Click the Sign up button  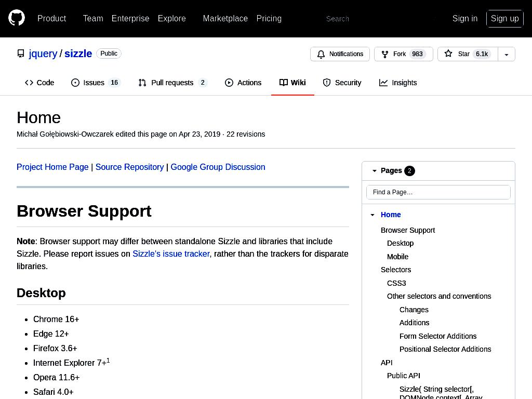click(504, 19)
